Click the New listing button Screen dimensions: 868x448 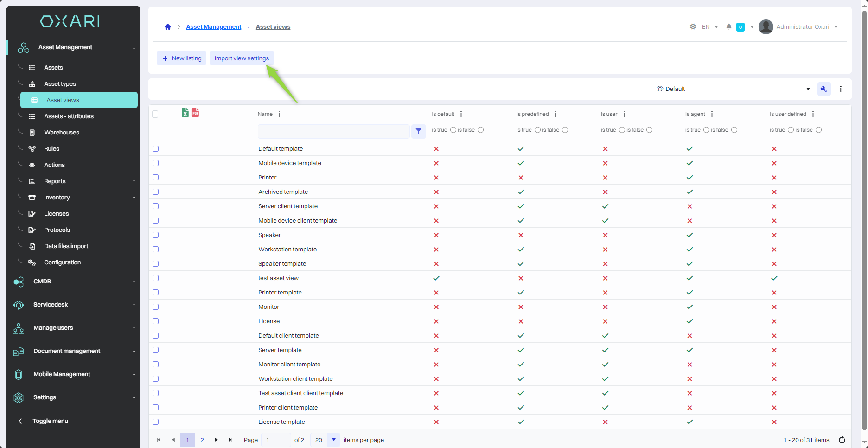pos(182,58)
